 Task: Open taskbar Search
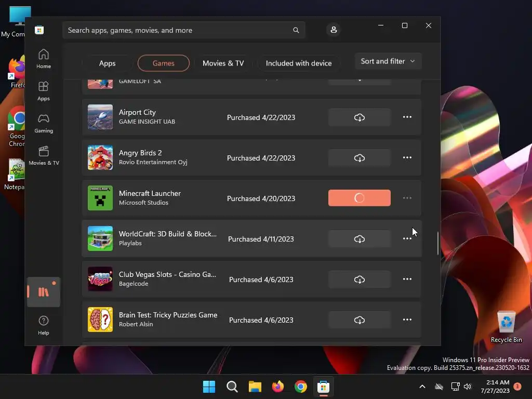coord(232,387)
